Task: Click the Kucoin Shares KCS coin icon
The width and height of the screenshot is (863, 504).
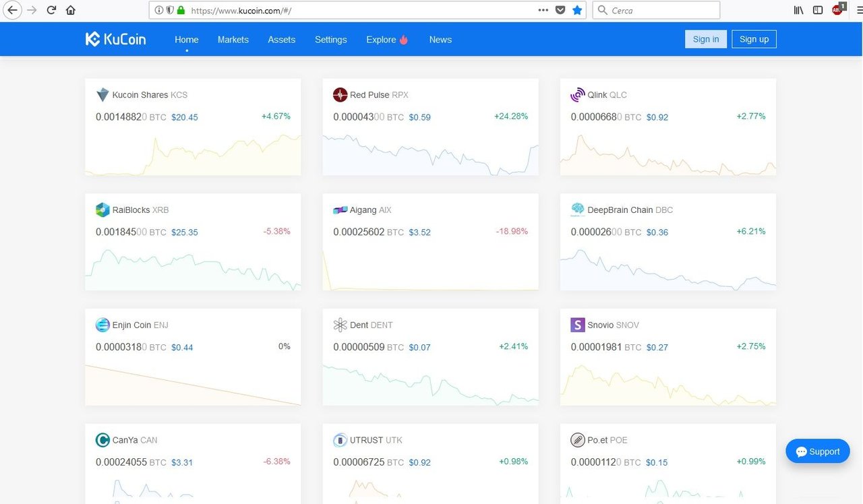Action: click(102, 95)
